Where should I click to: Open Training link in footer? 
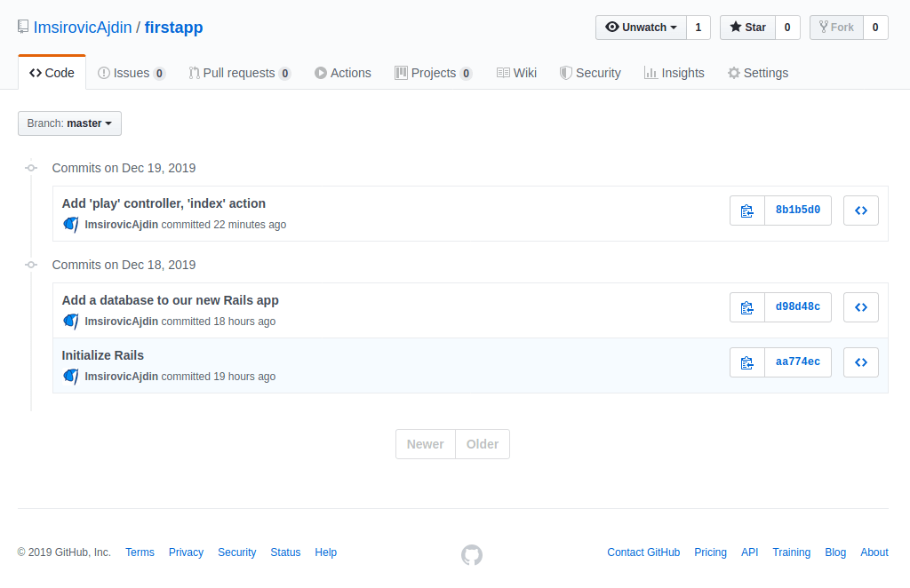click(792, 552)
